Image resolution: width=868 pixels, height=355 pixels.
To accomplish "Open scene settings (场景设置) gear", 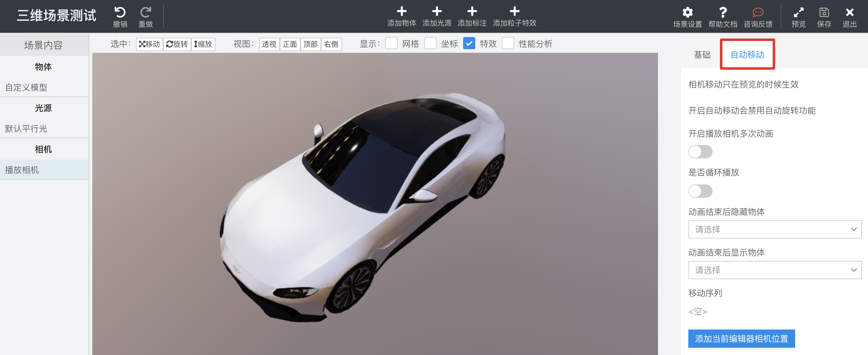I will pyautogui.click(x=687, y=12).
